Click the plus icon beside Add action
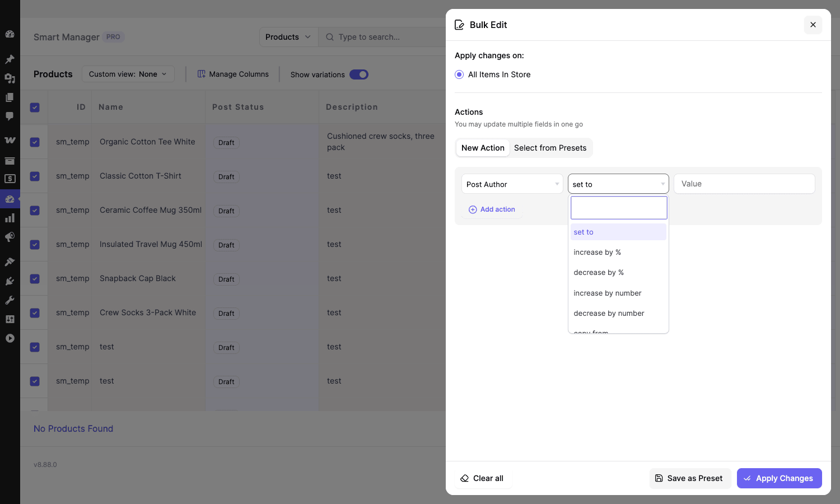The width and height of the screenshot is (840, 504). [473, 209]
